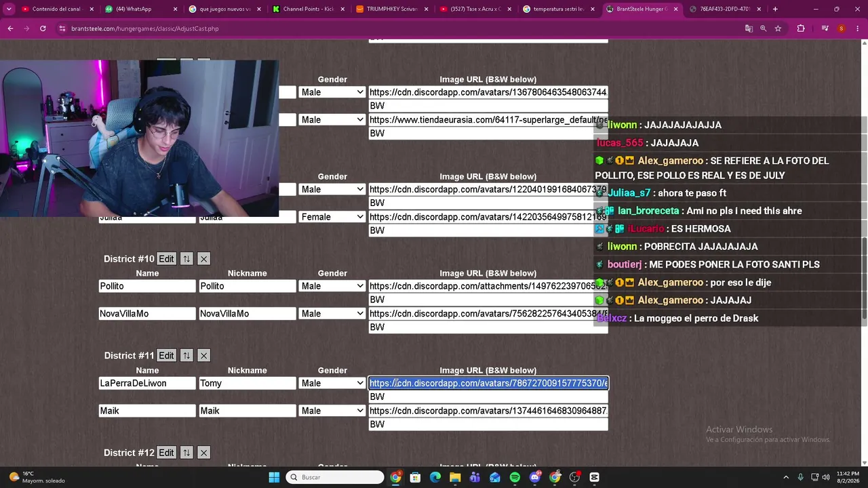Click the microphone icon in system tray
The image size is (868, 488).
tap(800, 477)
